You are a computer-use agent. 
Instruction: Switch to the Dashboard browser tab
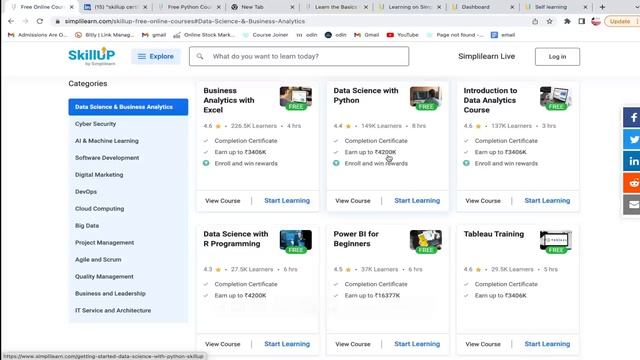[x=482, y=7]
